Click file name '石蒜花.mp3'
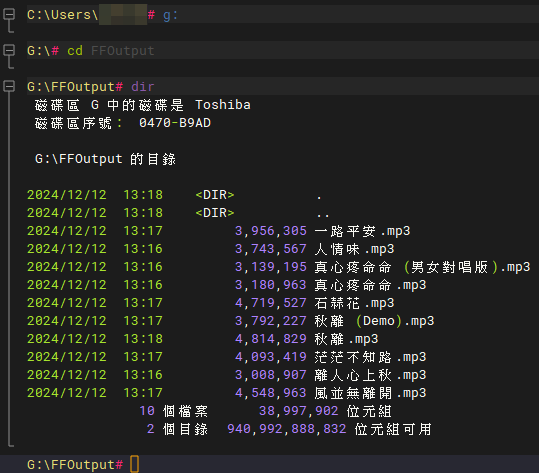539x473 pixels. pyautogui.click(x=354, y=303)
